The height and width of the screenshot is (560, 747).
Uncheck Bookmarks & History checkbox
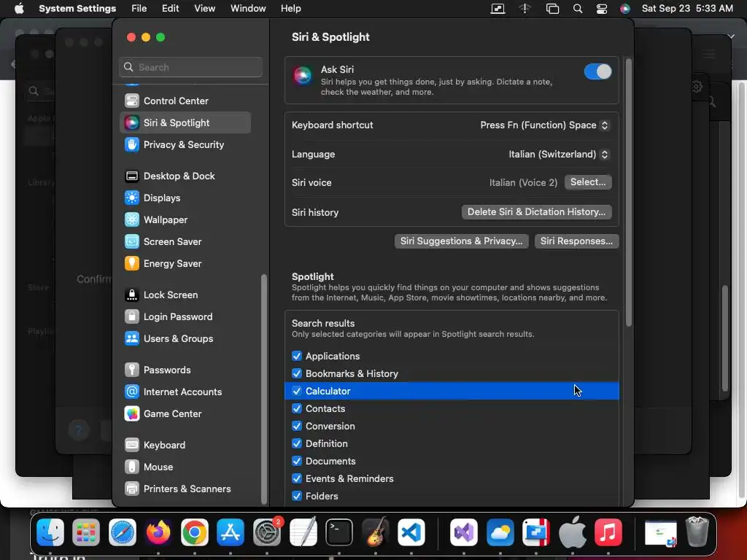click(297, 373)
